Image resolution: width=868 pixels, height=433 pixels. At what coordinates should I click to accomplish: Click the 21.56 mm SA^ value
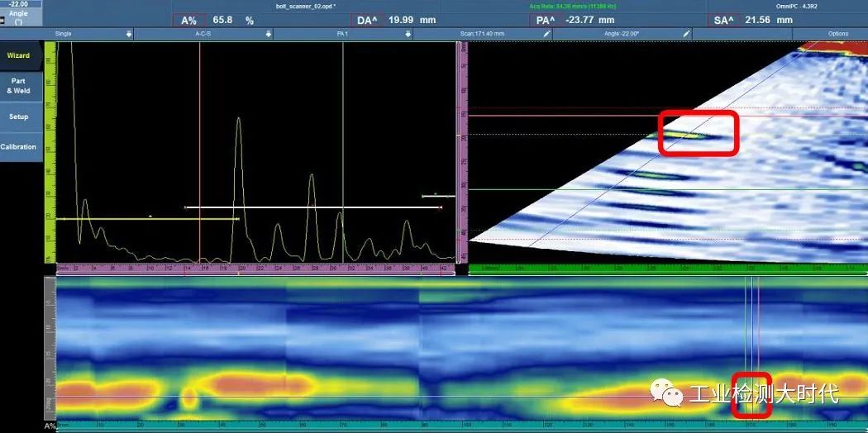(769, 20)
